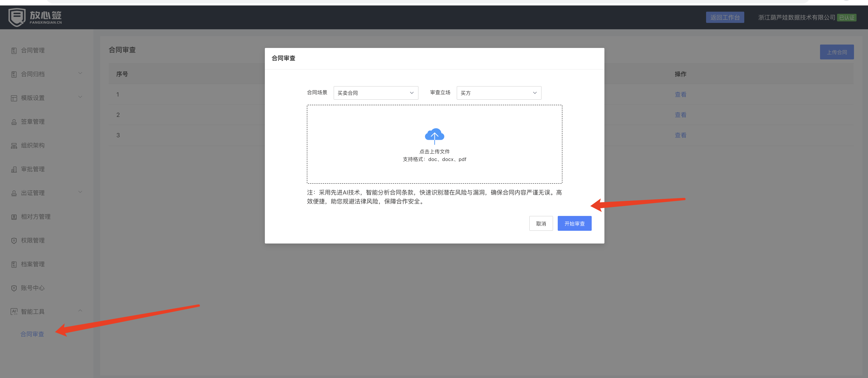Click the 返回工作台 button
868x378 pixels.
[725, 18]
